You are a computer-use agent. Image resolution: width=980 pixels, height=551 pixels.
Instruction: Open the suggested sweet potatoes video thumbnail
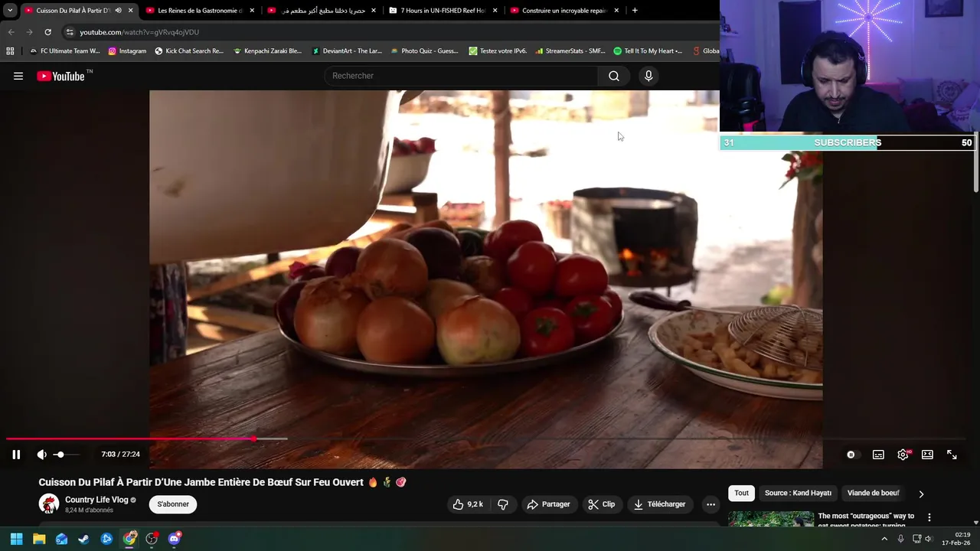770,519
